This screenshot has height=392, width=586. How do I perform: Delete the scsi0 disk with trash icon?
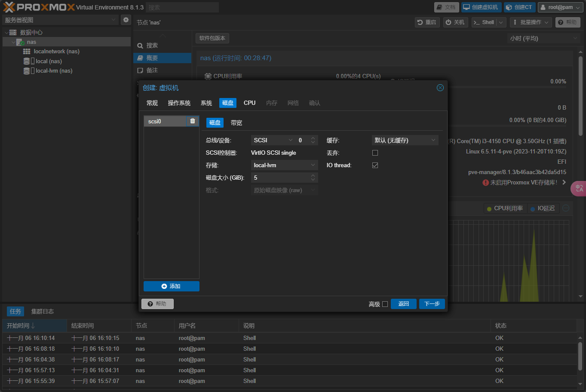tap(193, 121)
